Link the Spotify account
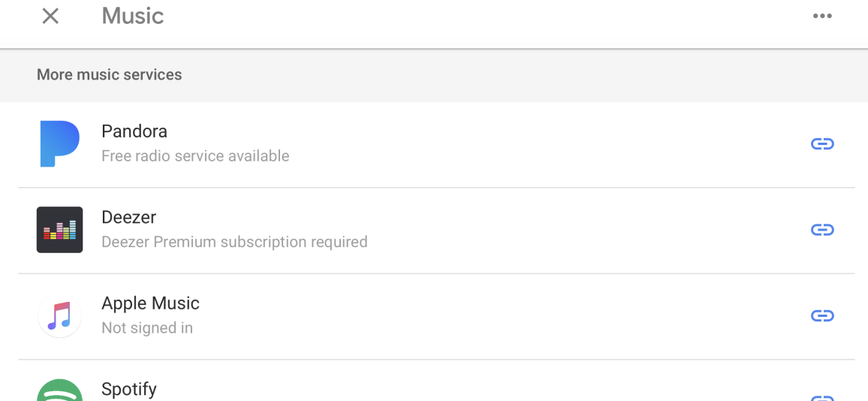This screenshot has height=401, width=868. coord(822,398)
